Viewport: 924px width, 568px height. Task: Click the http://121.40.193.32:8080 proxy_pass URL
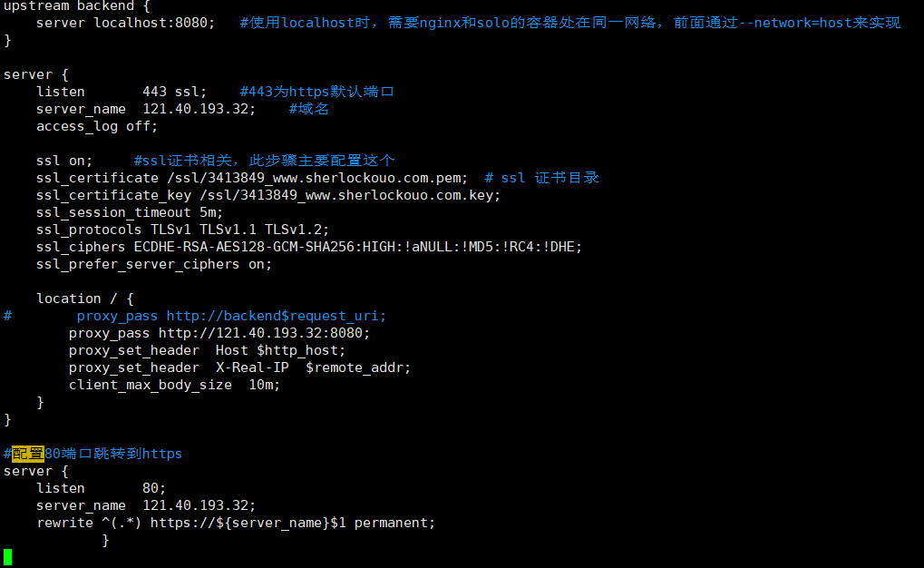coord(265,333)
